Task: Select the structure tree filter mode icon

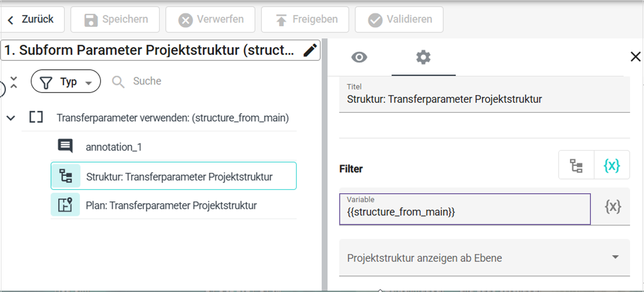Action: [576, 165]
